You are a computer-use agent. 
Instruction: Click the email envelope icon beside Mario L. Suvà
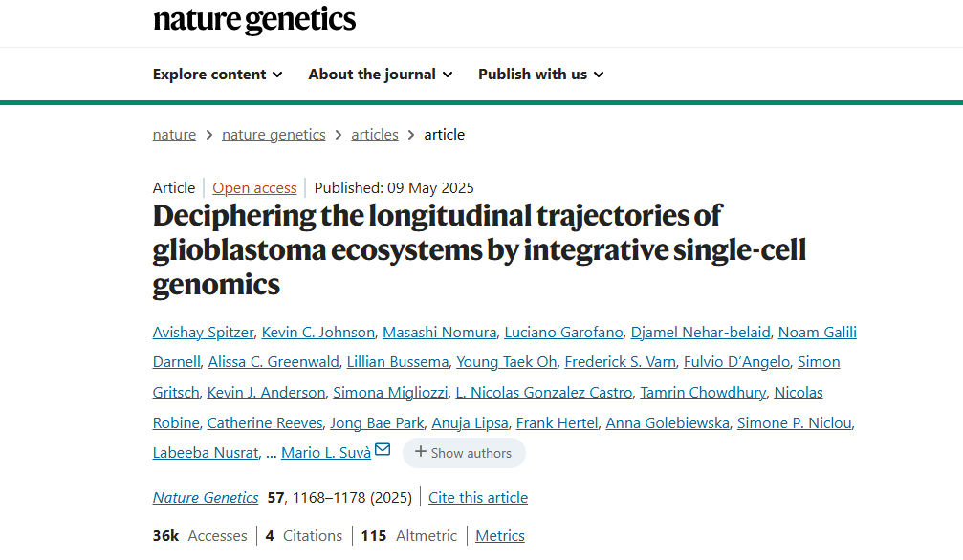(383, 450)
